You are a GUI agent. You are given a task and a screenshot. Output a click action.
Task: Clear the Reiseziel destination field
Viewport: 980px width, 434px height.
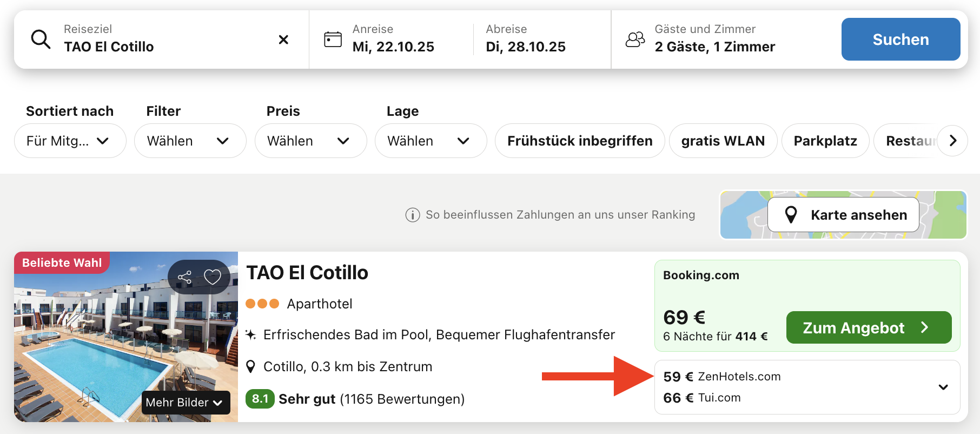(283, 40)
